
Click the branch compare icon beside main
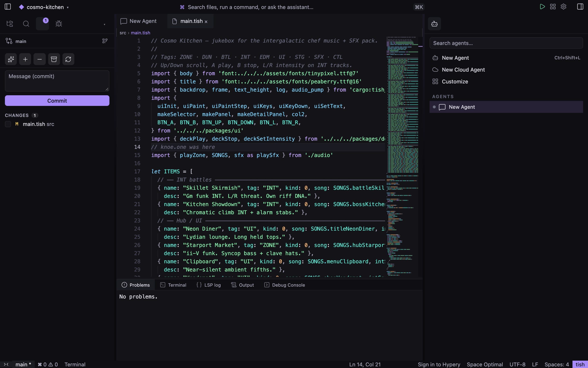(105, 41)
